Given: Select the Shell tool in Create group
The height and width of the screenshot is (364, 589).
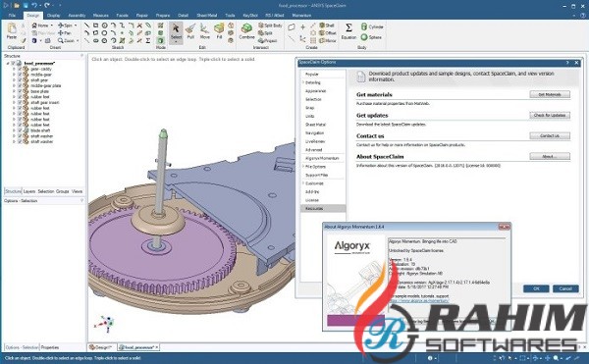Looking at the screenshot, I should pos(327,26).
